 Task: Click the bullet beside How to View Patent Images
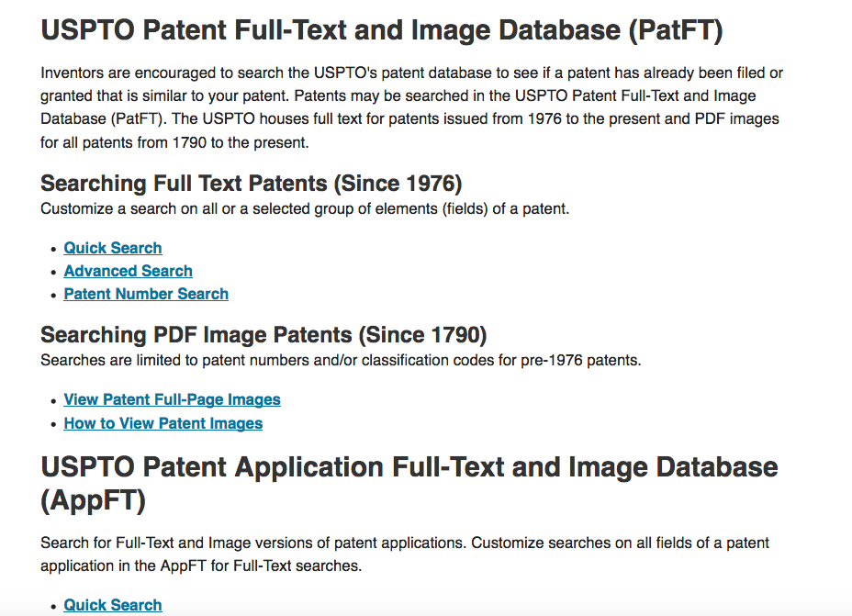(53, 425)
